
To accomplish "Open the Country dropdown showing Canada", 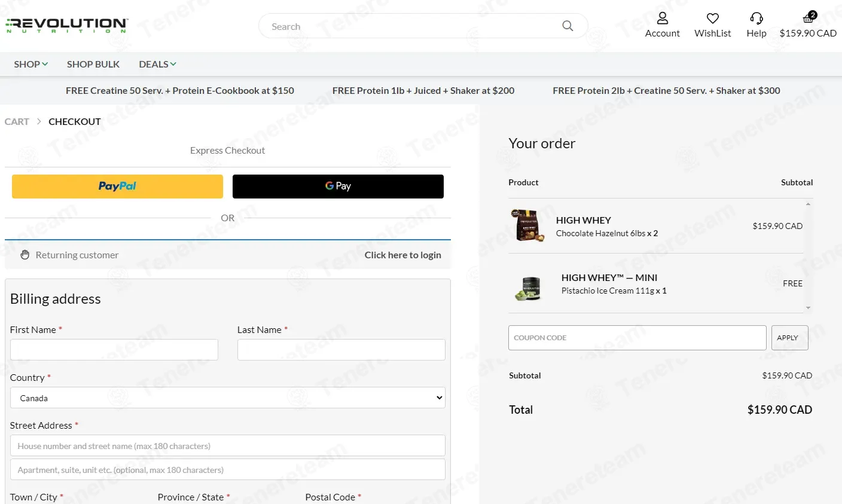I will tap(228, 398).
